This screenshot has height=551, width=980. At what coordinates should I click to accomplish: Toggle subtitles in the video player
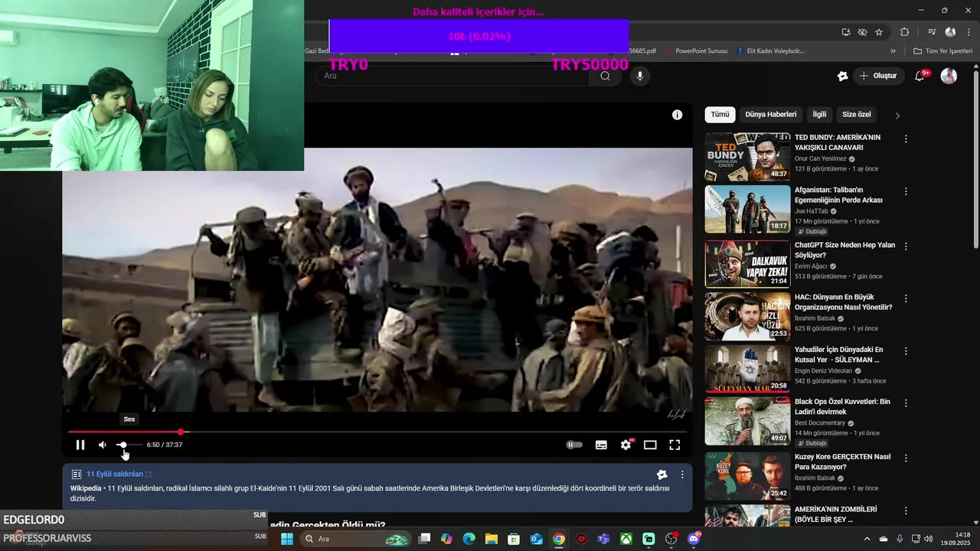(x=602, y=445)
